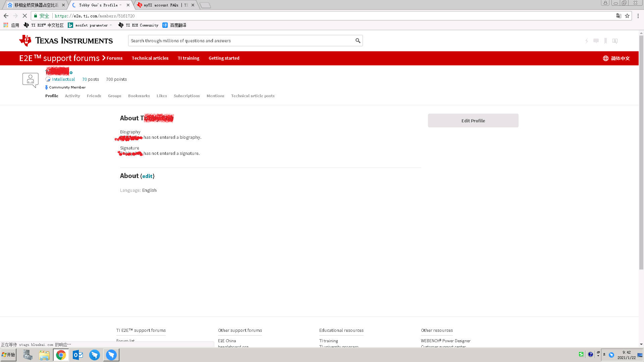Focus the questions and answers search field
This screenshot has height=362, width=644.
(241, 41)
